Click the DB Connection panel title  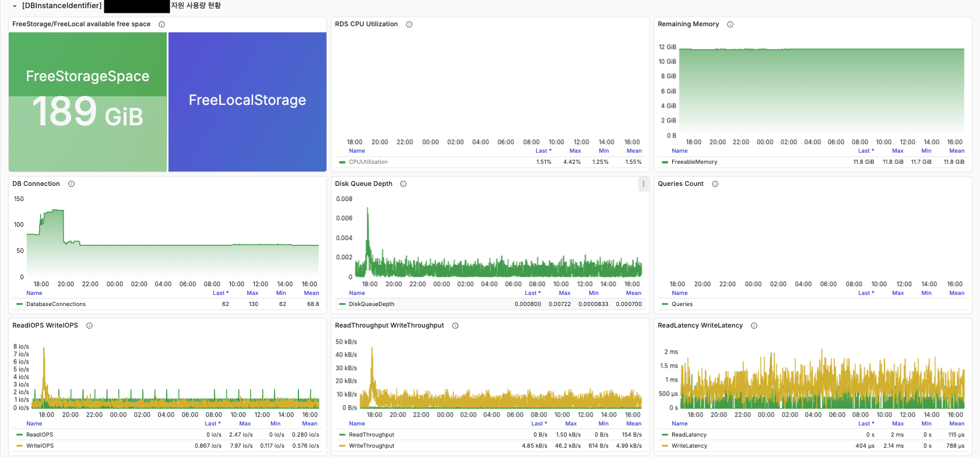[x=36, y=184]
